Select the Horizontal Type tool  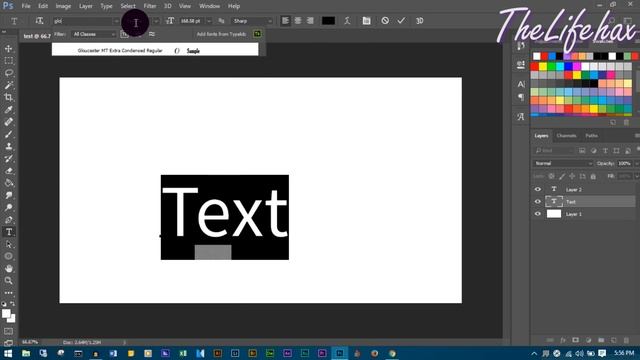point(9,232)
